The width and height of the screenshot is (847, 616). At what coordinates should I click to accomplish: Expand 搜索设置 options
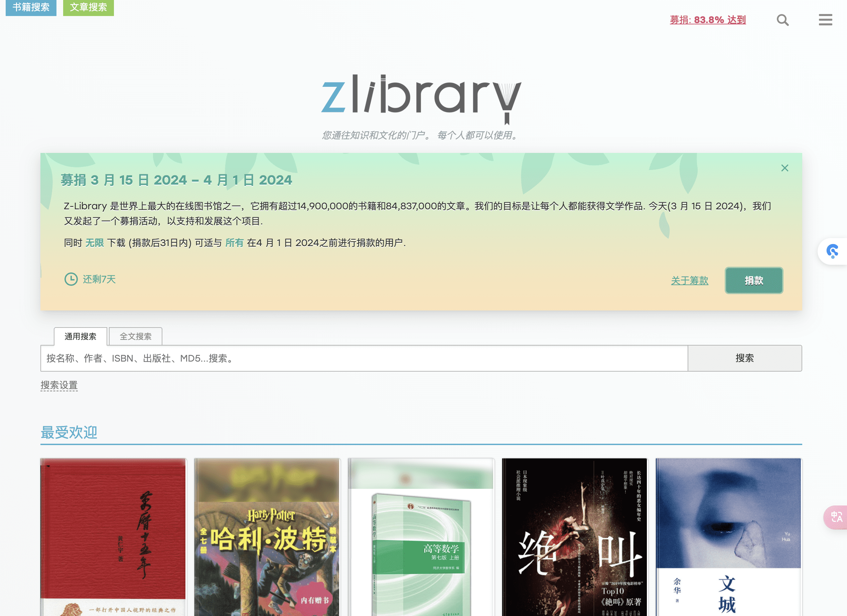pyautogui.click(x=59, y=385)
